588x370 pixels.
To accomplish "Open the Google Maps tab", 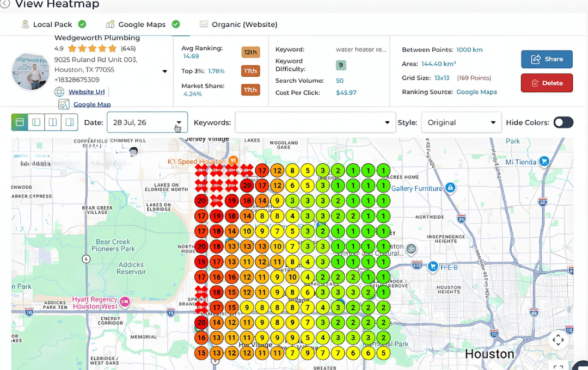I will pos(142,24).
